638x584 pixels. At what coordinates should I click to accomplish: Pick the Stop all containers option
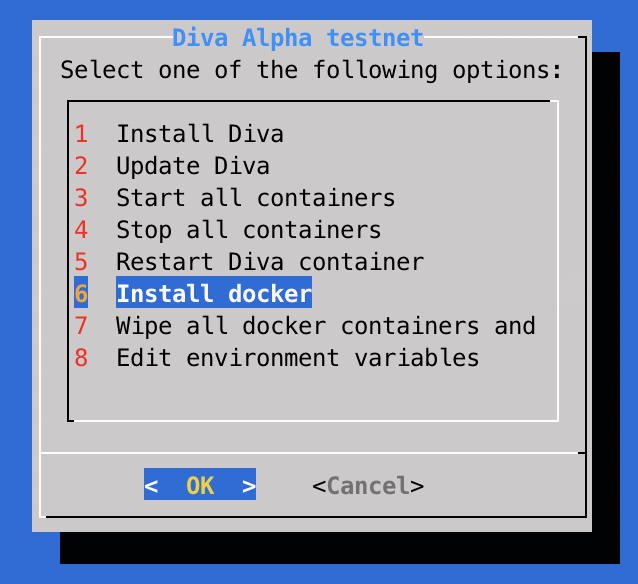pyautogui.click(x=248, y=230)
